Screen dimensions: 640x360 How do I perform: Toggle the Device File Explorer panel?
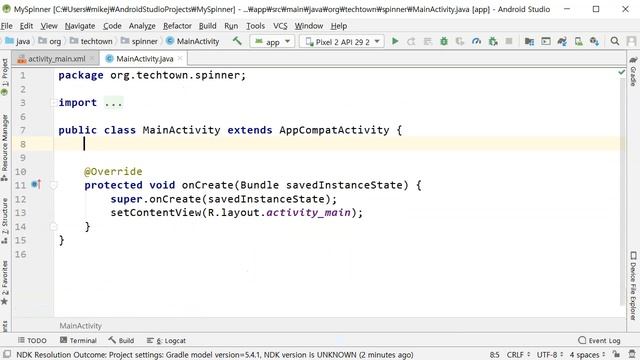click(633, 286)
